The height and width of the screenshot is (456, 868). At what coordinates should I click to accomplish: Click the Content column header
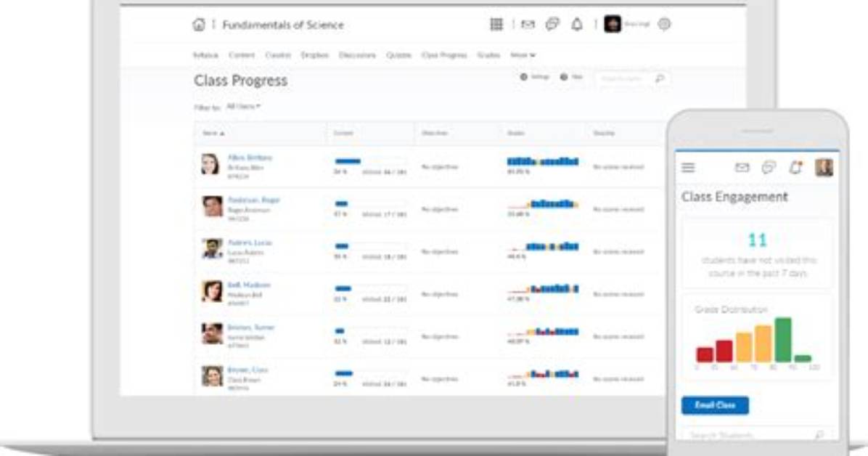tap(343, 134)
